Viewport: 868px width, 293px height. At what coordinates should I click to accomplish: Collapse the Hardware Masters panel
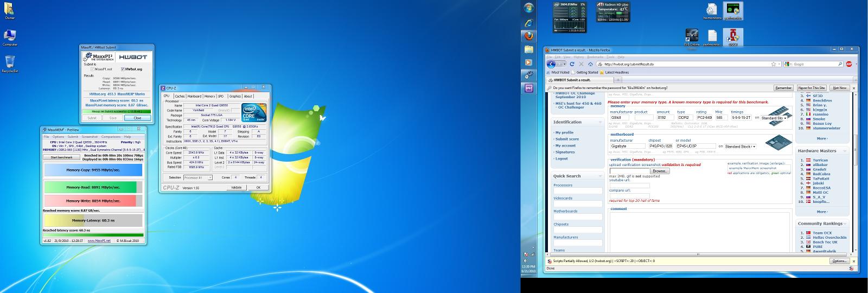click(x=845, y=151)
